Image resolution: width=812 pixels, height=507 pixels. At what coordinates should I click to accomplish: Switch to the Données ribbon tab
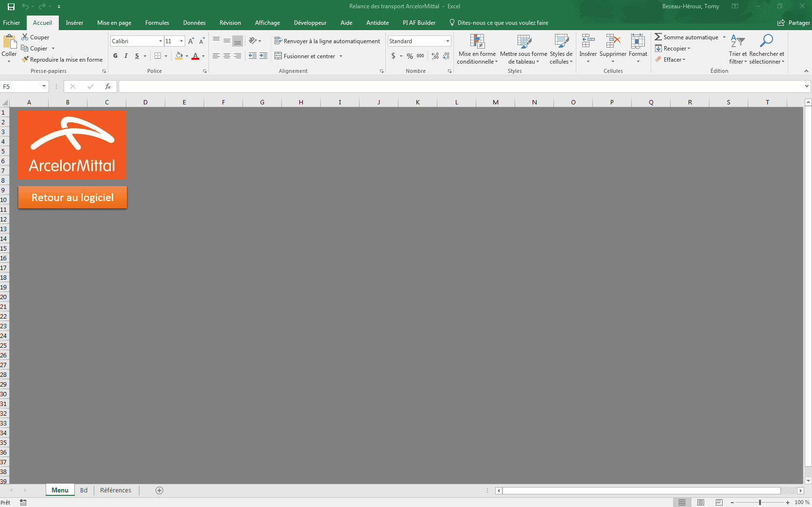[194, 23]
